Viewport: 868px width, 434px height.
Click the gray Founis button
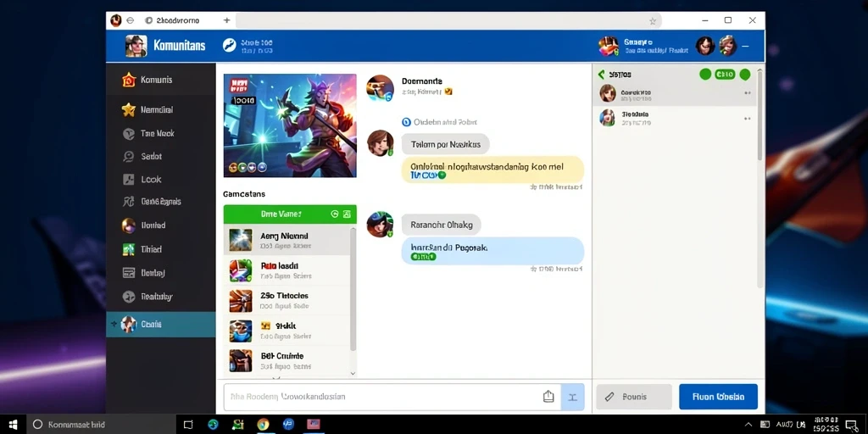point(634,397)
